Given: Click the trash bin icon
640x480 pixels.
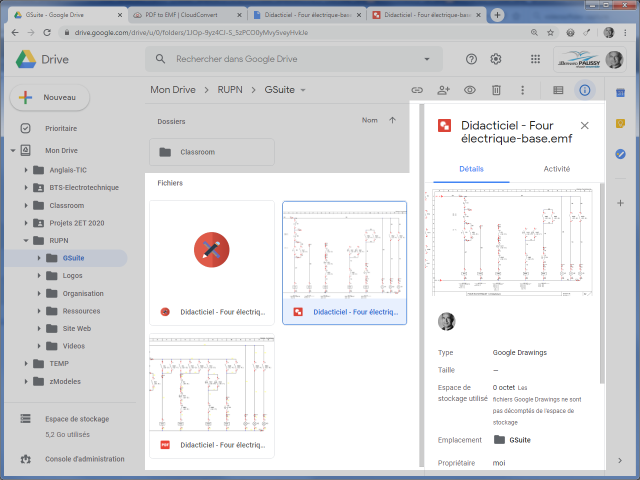Looking at the screenshot, I should pos(496,90).
